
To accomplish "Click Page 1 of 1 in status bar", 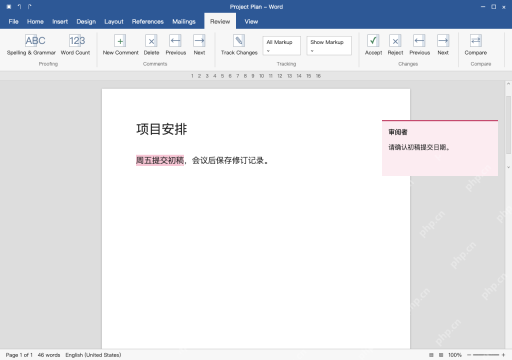I will click(x=19, y=355).
